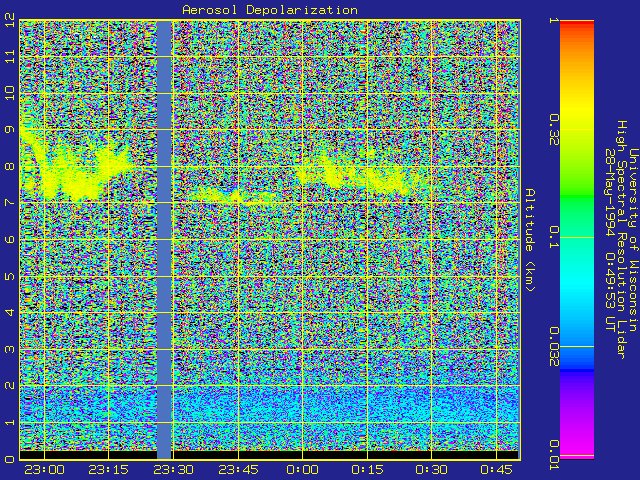The width and height of the screenshot is (640, 480).
Task: Click altitude axis label 9
Action: click(x=10, y=129)
